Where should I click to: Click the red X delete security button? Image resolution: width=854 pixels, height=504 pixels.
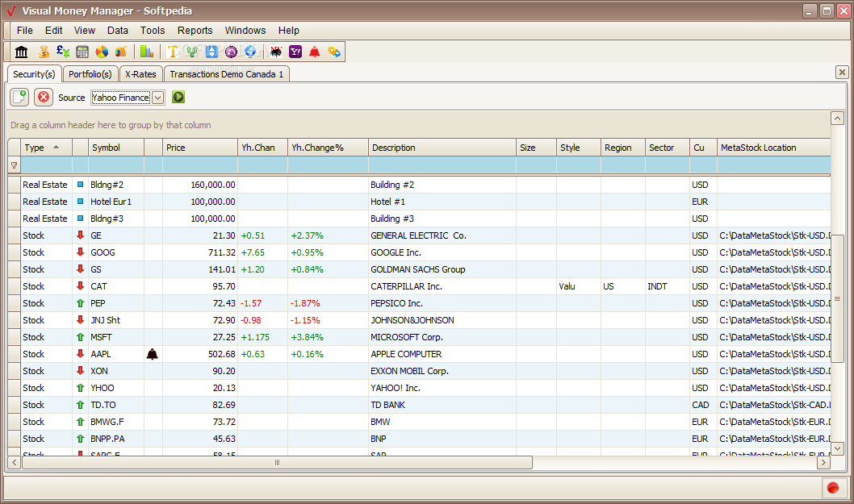[44, 97]
